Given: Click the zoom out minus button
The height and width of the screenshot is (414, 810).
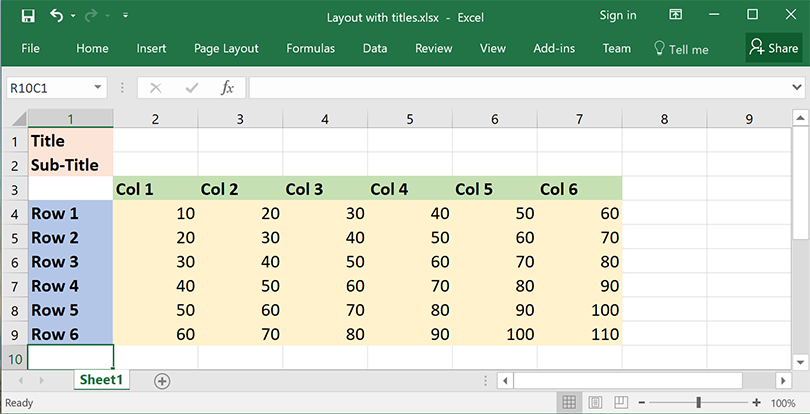Looking at the screenshot, I should click(642, 403).
